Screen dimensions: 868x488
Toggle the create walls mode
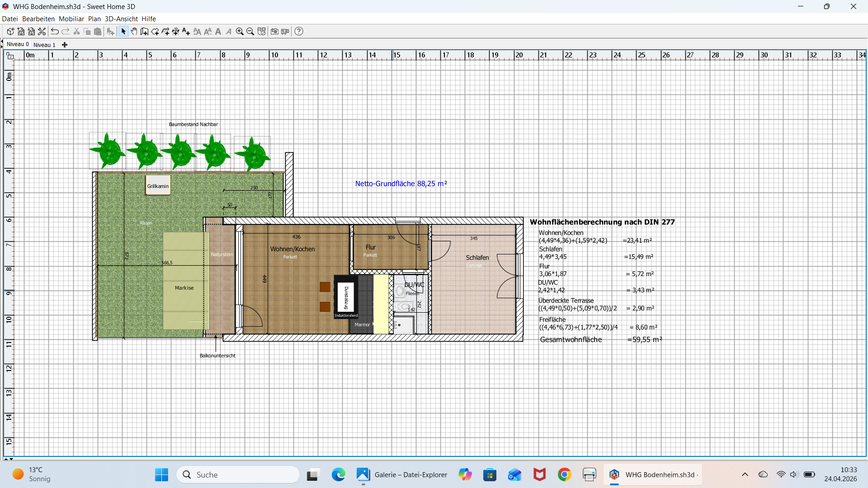(144, 32)
